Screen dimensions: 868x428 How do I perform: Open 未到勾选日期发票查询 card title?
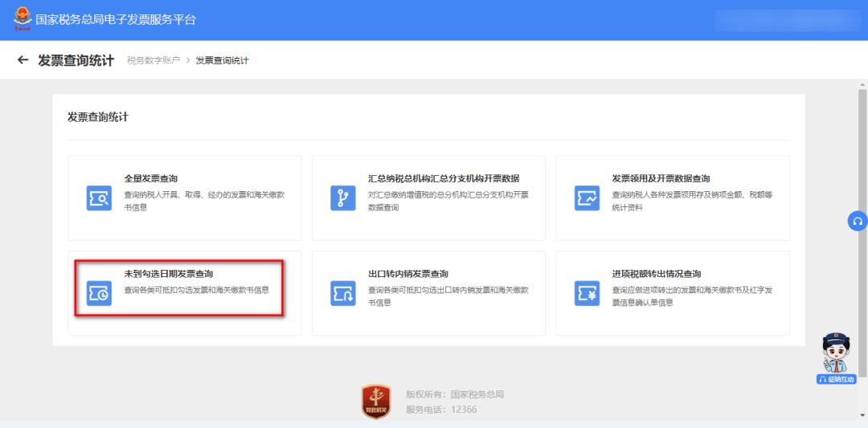pyautogui.click(x=169, y=274)
